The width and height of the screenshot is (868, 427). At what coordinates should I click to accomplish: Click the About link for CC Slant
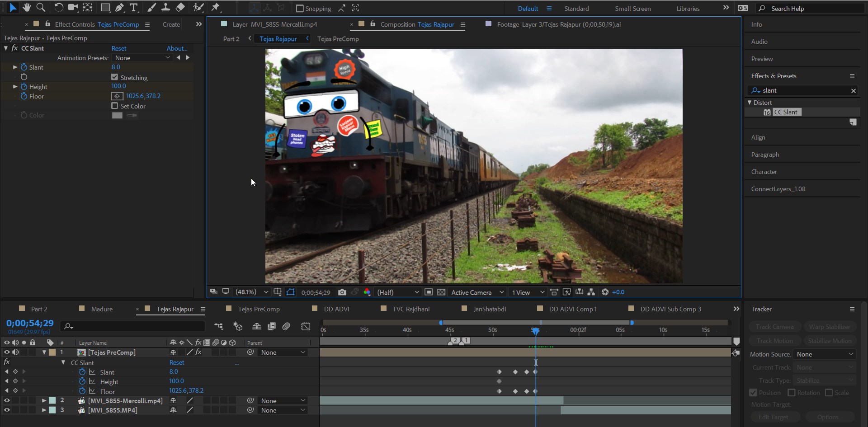coord(177,48)
